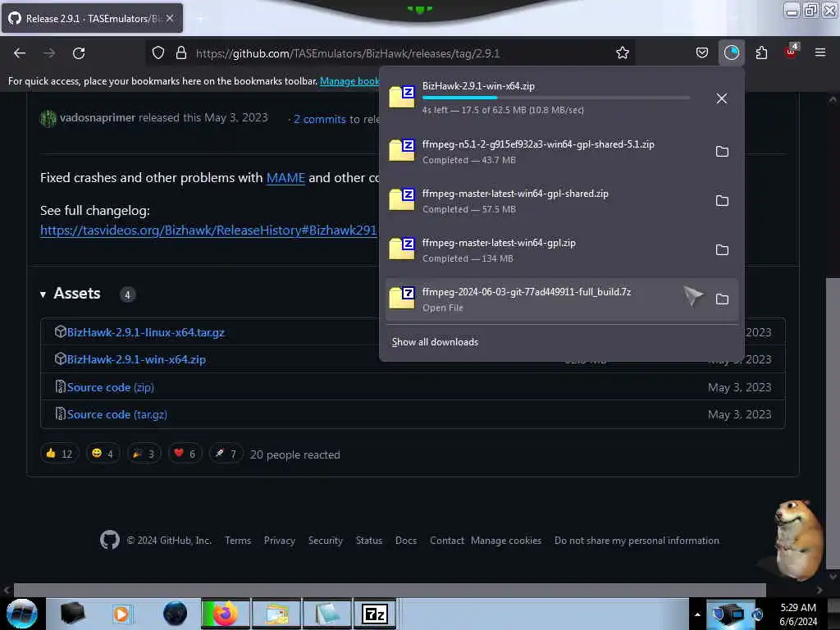The width and height of the screenshot is (840, 630).
Task: Click the thumbs up reaction with 12
Action: (59, 454)
